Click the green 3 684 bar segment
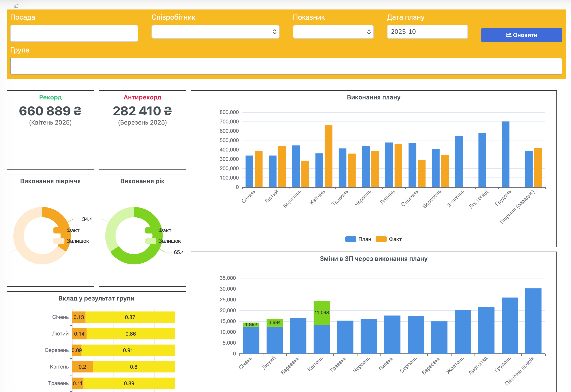The width and height of the screenshot is (571, 392). 274,323
